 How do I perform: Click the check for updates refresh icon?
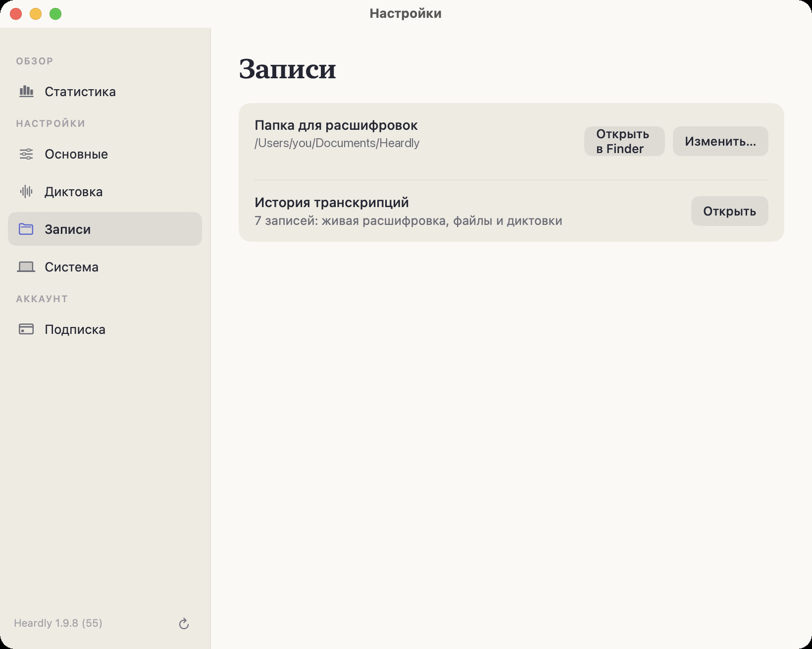point(184,624)
